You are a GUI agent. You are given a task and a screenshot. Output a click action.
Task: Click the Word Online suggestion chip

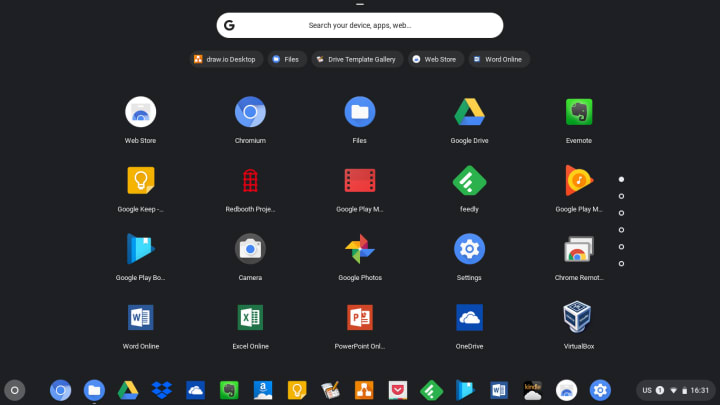pos(499,59)
